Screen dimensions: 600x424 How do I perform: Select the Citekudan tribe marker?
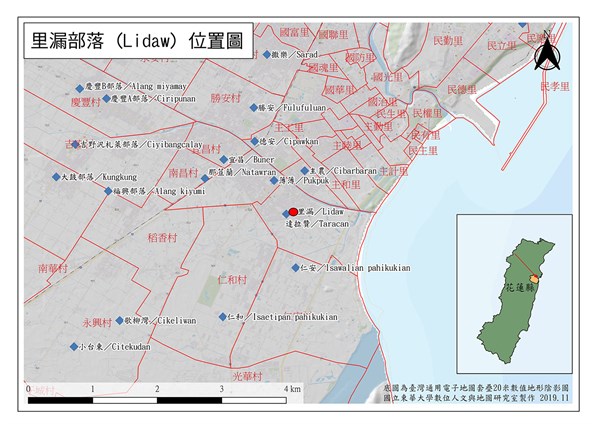(x=73, y=347)
